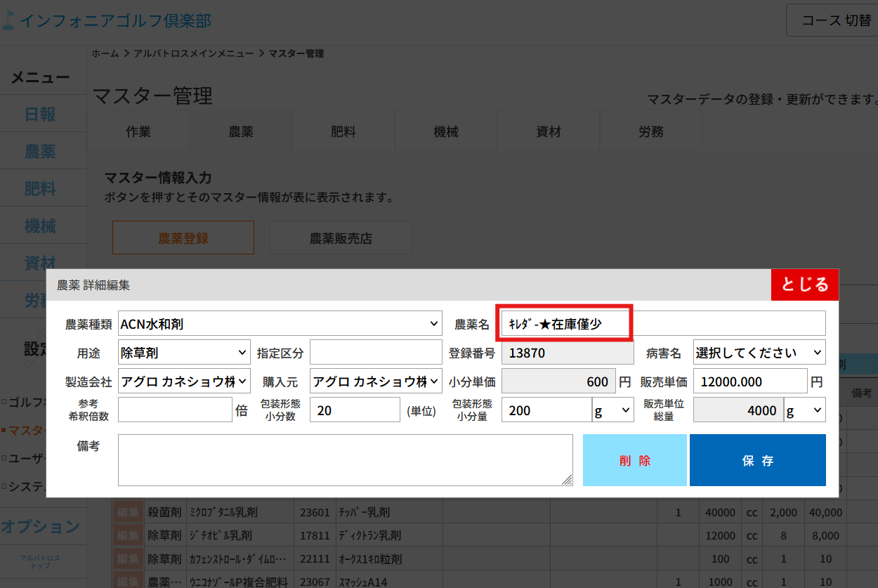Screen dimensions: 878x588
Task: Expand the 購入元 dropdown
Action: (376, 381)
